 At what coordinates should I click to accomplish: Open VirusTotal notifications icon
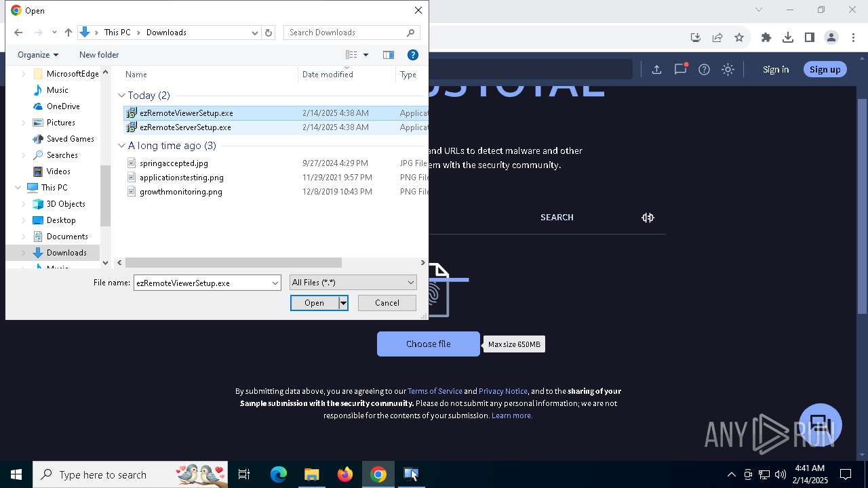[x=680, y=69]
